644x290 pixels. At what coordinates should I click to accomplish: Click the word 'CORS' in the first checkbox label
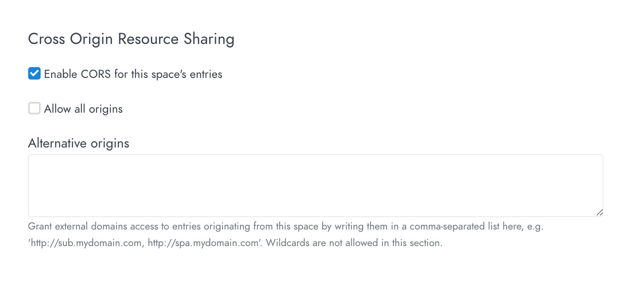94,74
